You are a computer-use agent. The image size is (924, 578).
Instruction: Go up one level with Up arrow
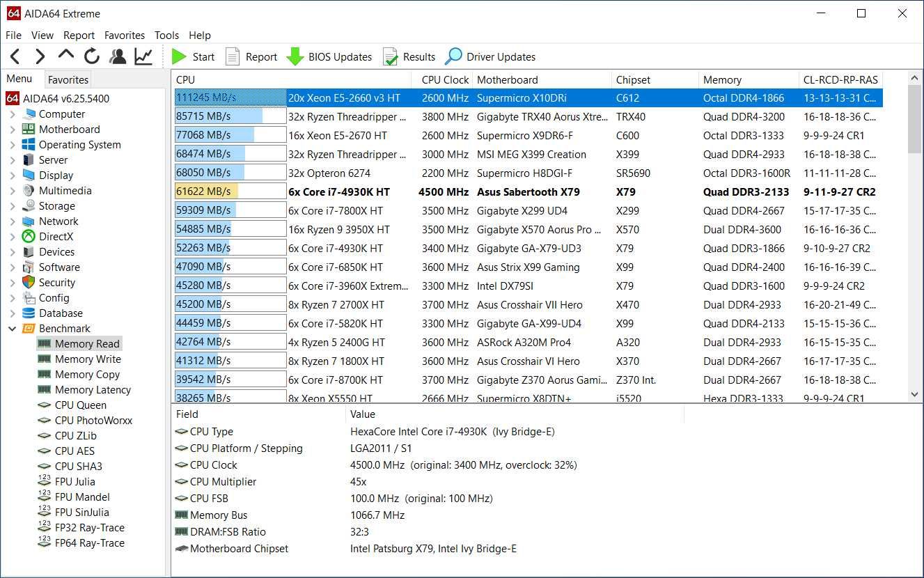pos(65,55)
